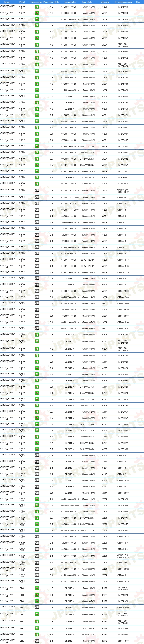Click petrol icon in W204 M 271.910 row
This screenshot has height=644, width=144.
(37, 13)
